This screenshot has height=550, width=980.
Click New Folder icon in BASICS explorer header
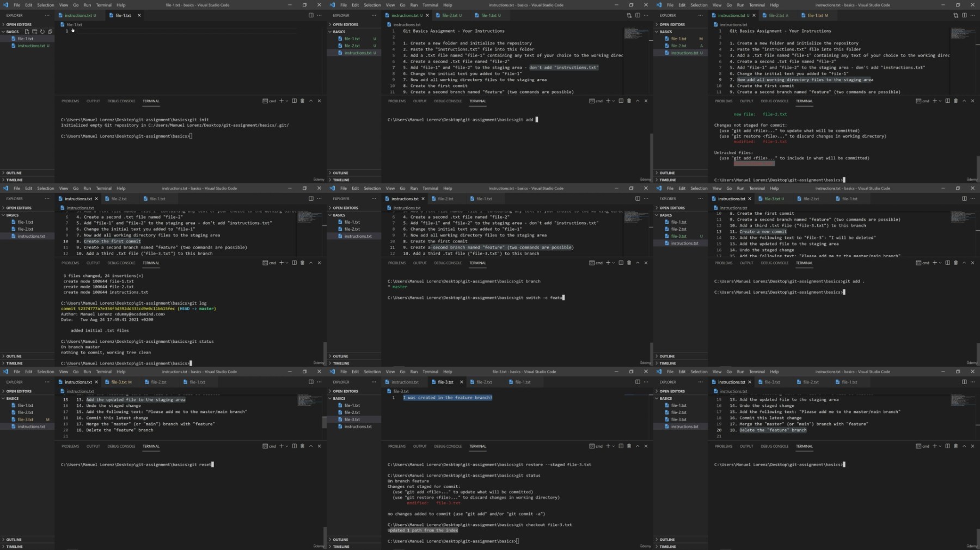pos(34,32)
